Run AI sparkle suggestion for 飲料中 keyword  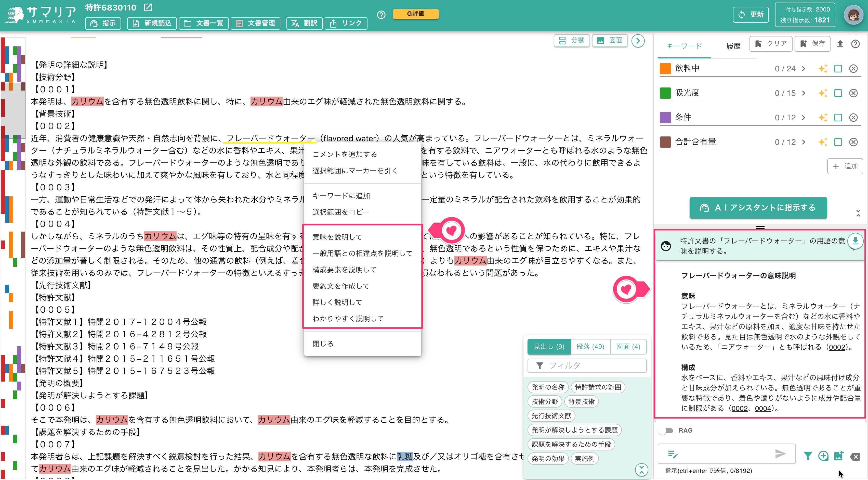(x=823, y=69)
